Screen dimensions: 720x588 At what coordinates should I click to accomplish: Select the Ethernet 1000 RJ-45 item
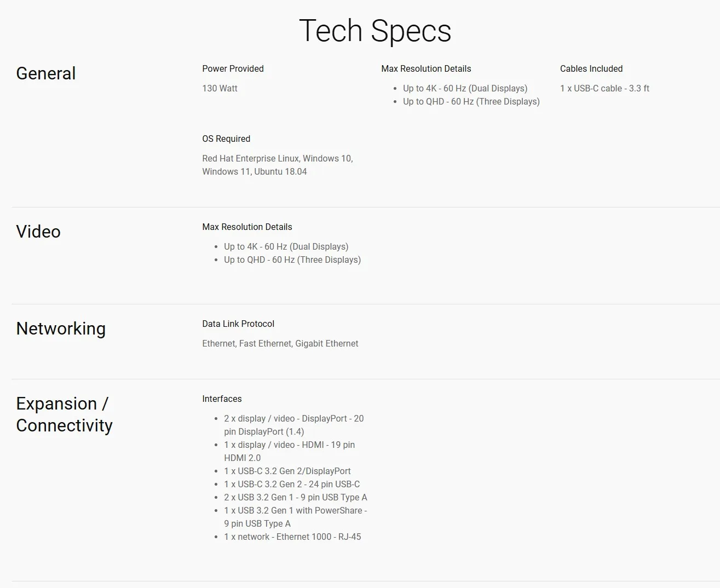tap(292, 537)
